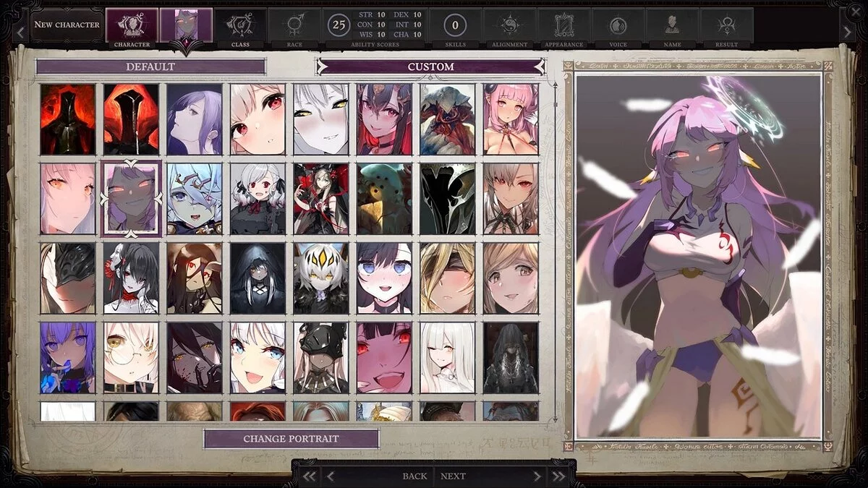Open the Skills step showing 0

[x=455, y=25]
